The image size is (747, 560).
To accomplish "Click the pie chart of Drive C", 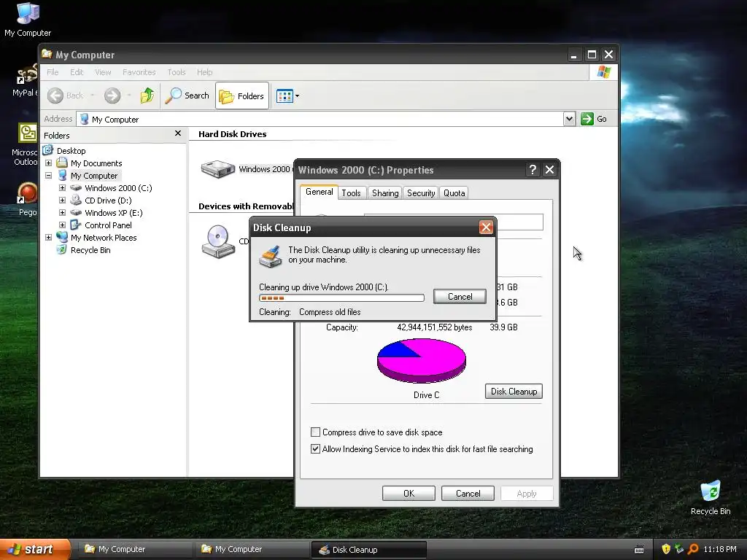I will click(x=422, y=360).
